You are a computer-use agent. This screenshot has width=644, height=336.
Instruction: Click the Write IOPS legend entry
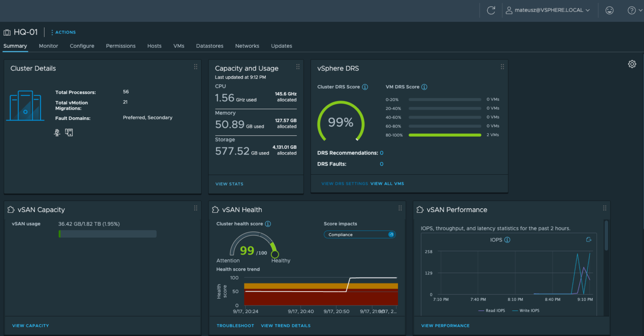[526, 310]
